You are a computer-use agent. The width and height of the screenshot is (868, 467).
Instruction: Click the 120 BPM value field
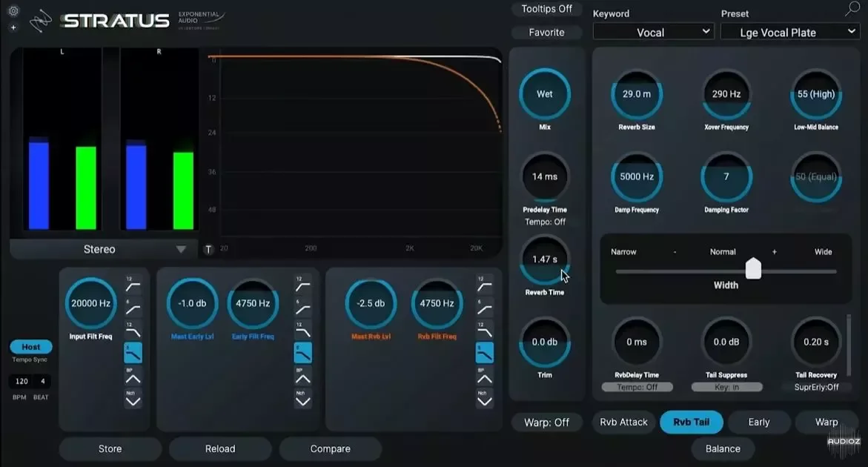(21, 381)
